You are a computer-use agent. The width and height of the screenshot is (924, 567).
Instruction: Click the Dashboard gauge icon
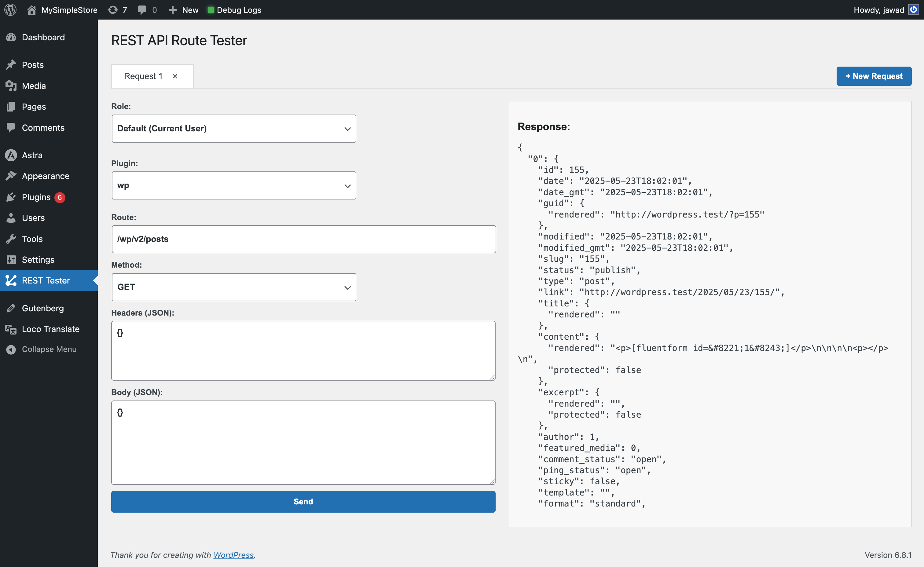coord(11,37)
